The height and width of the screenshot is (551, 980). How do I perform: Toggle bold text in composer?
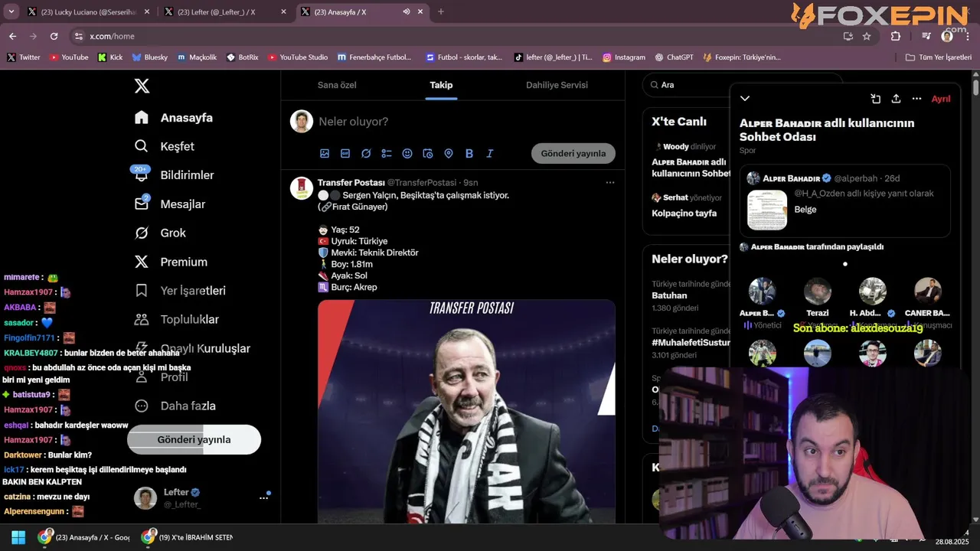point(469,154)
